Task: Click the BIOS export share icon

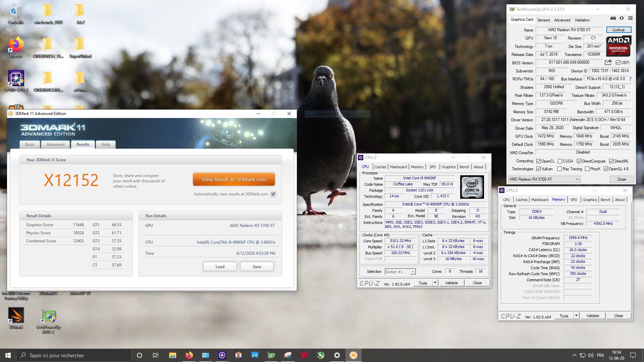Action: [x=608, y=62]
